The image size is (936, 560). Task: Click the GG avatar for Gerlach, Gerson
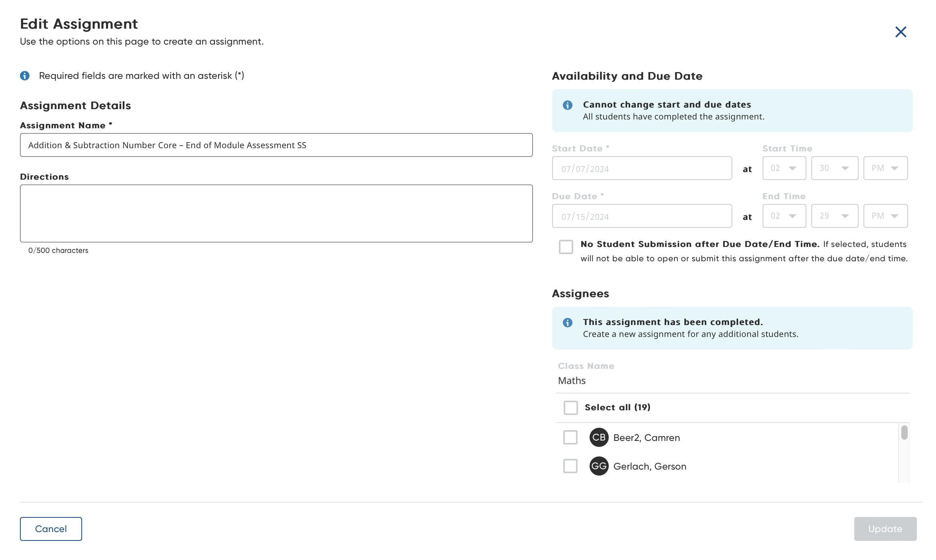point(599,466)
